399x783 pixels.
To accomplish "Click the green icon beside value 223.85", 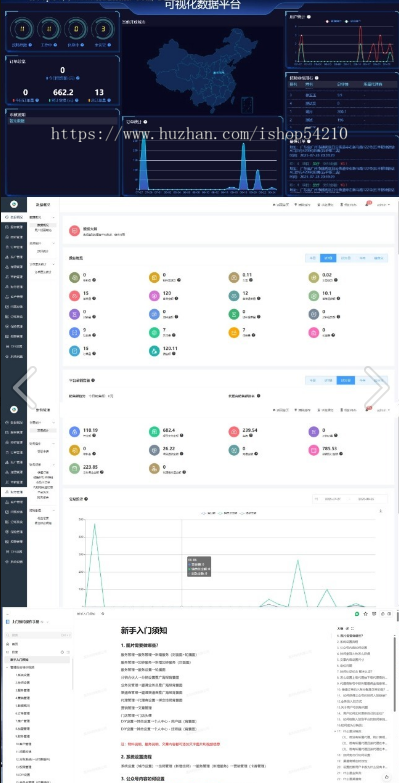I will pyautogui.click(x=74, y=468).
